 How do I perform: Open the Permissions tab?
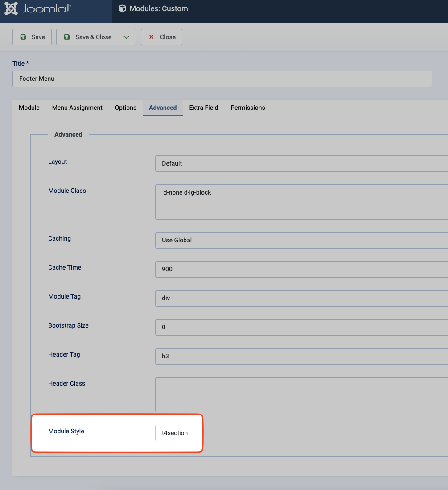248,108
